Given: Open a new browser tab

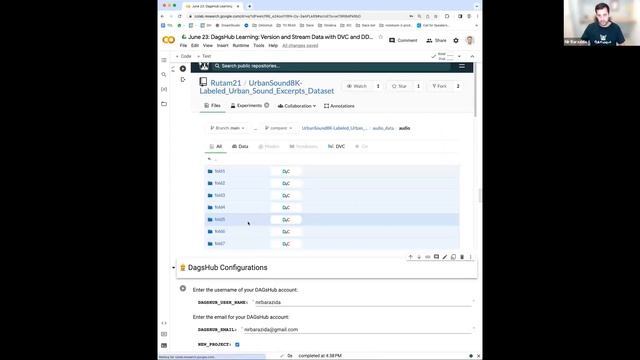Looking at the screenshot, I should (249, 6).
